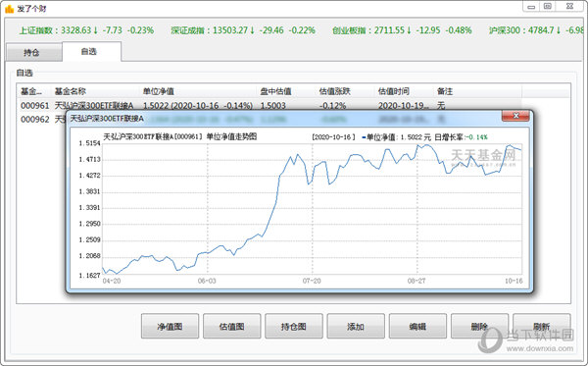Click the app icon in title bar
The height and width of the screenshot is (366, 588).
(10, 8)
